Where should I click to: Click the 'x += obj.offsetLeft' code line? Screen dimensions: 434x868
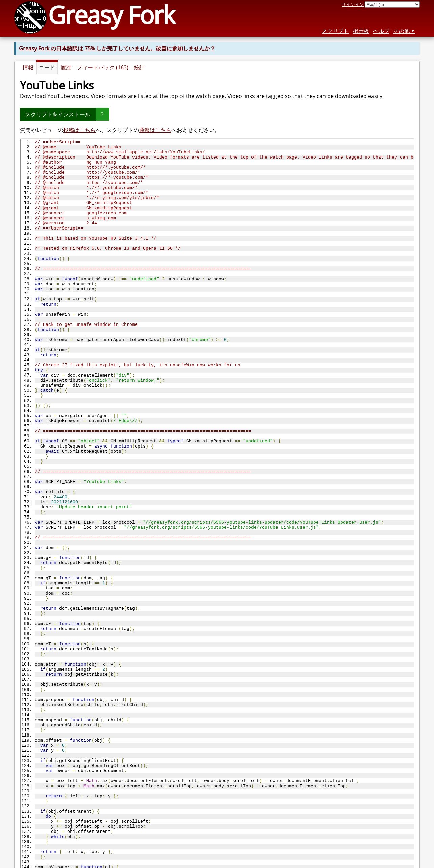tap(101, 821)
